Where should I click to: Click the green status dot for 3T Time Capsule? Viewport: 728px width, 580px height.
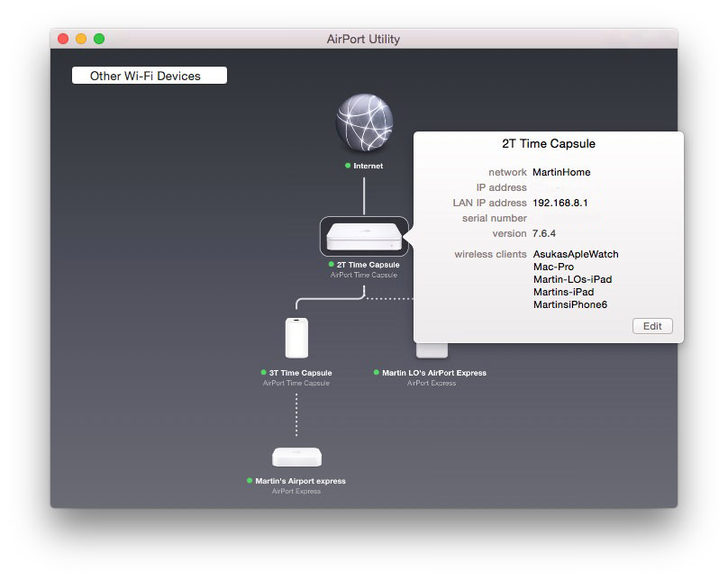[x=263, y=372]
